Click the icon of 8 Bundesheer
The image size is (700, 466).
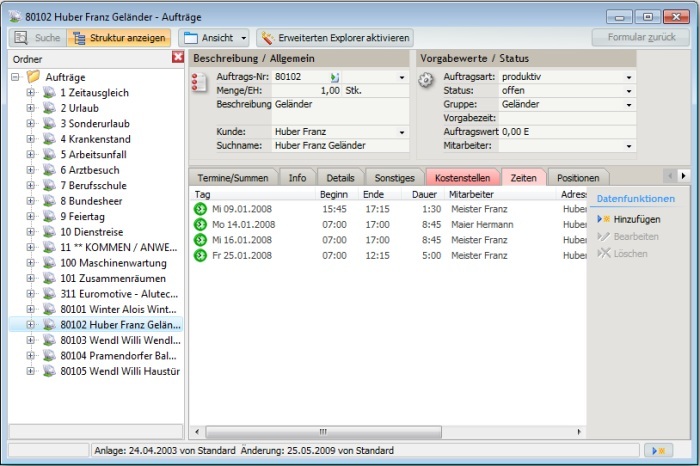pyautogui.click(x=49, y=200)
